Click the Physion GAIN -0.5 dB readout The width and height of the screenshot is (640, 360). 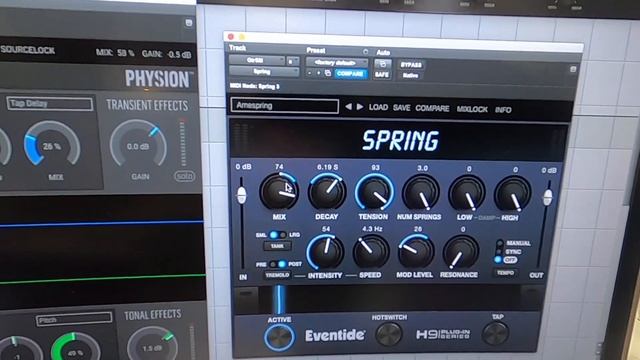tap(167, 54)
